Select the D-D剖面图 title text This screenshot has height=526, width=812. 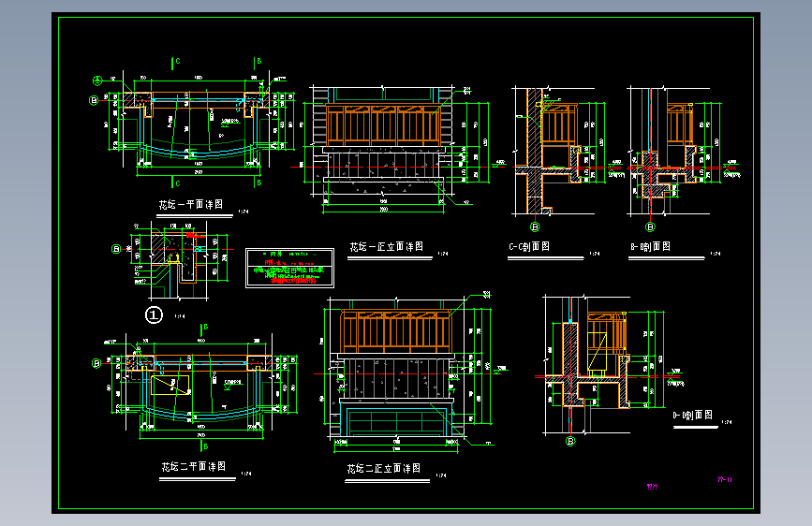click(692, 416)
